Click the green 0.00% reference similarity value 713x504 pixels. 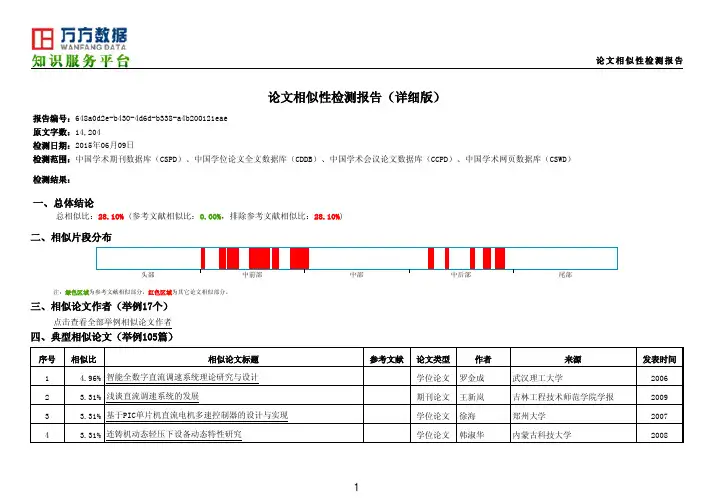pyautogui.click(x=210, y=215)
